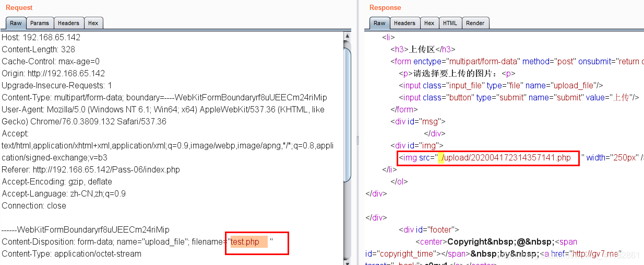644x265 pixels.
Task: Click the input_file input tag line
Action: [501, 86]
